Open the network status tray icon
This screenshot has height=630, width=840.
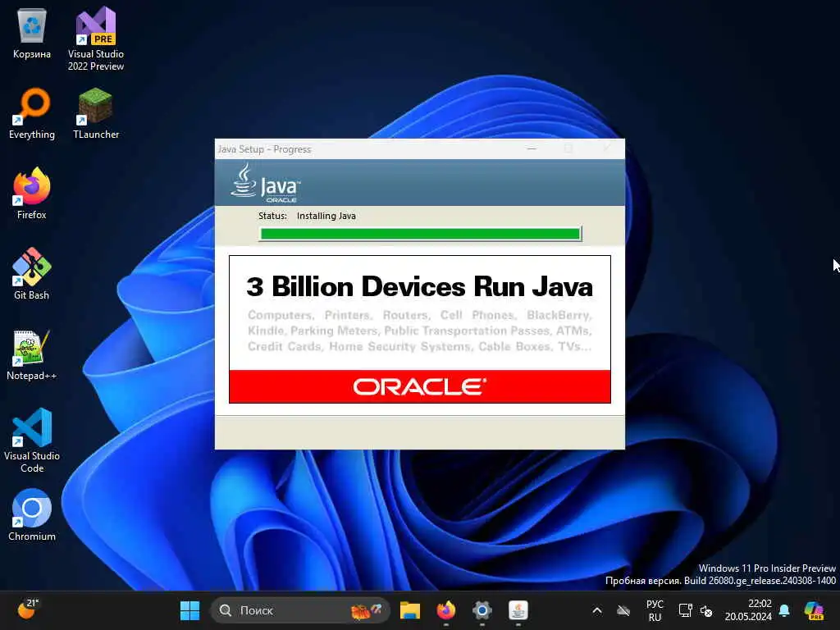(685, 610)
